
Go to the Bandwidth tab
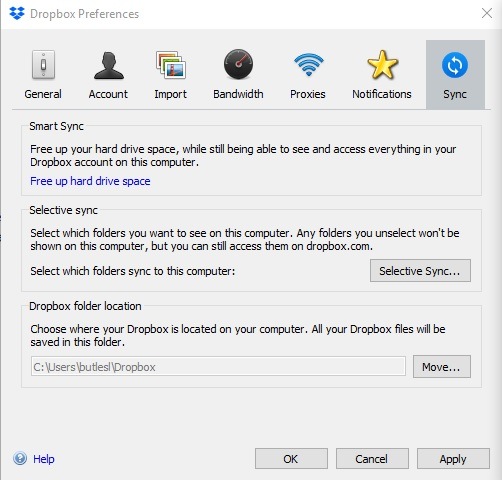point(238,75)
